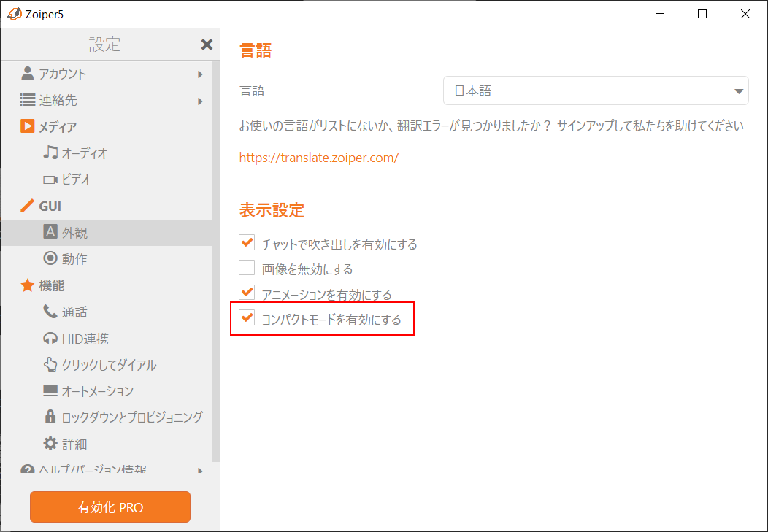Toggle コンパクトモードを有効にする checkbox
Screen dimensions: 768x532
[247, 319]
